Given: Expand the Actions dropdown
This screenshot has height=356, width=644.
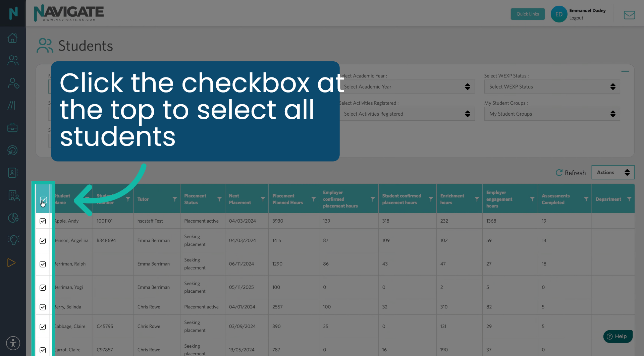Looking at the screenshot, I should (x=613, y=172).
